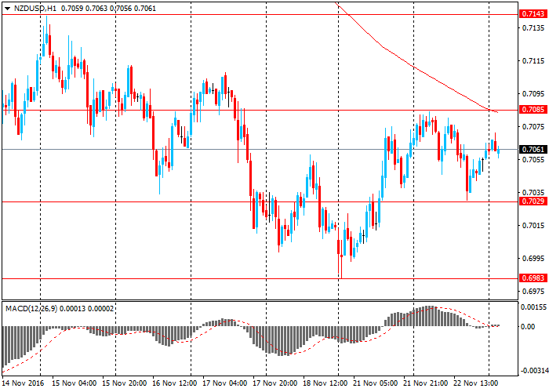Select the 0.7029 support level price tag
The width and height of the screenshot is (549, 392).
pos(533,201)
